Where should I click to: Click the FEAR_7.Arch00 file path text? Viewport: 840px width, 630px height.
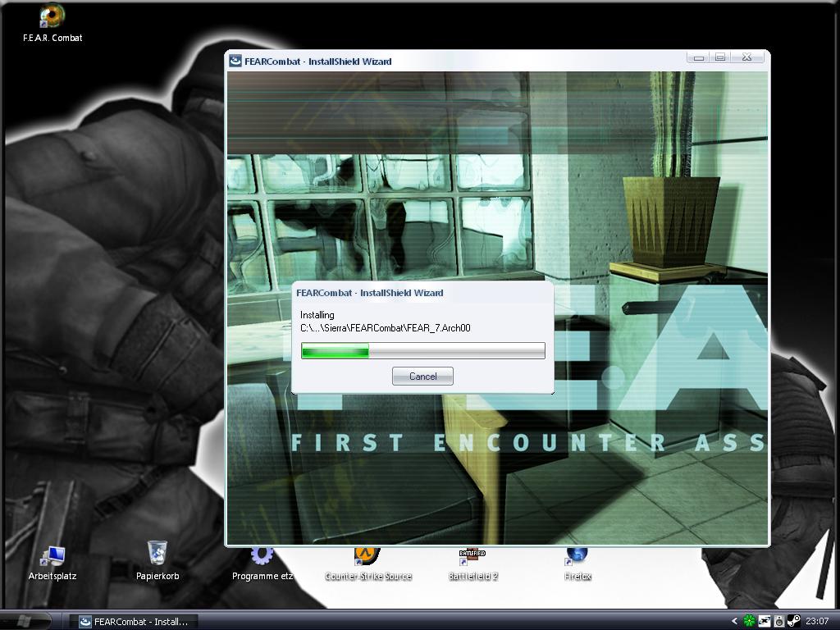(386, 328)
